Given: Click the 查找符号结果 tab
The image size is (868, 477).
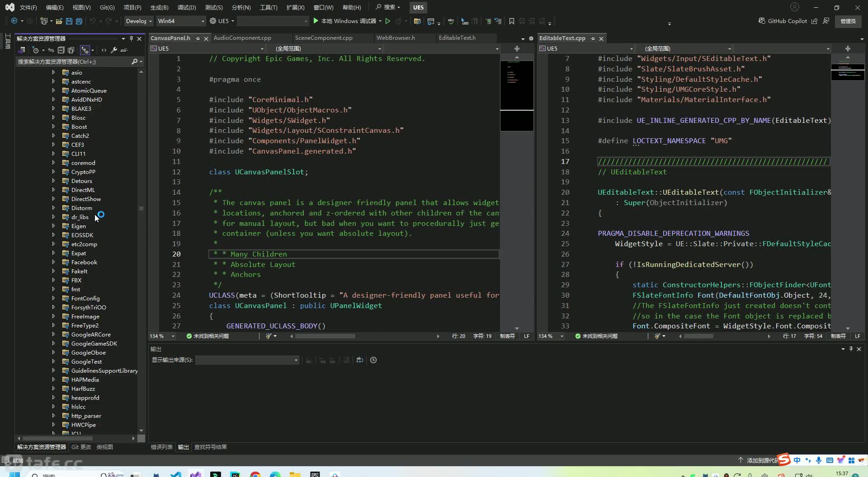Looking at the screenshot, I should [x=210, y=447].
